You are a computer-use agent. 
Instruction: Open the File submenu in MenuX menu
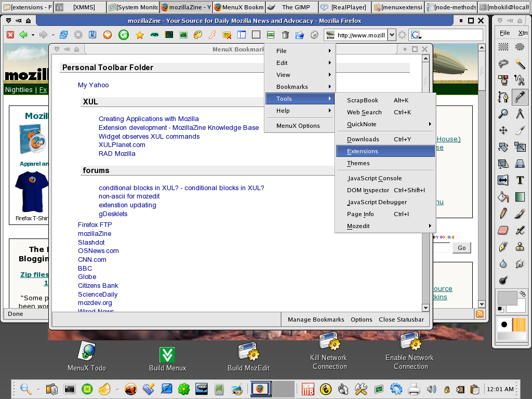point(300,51)
